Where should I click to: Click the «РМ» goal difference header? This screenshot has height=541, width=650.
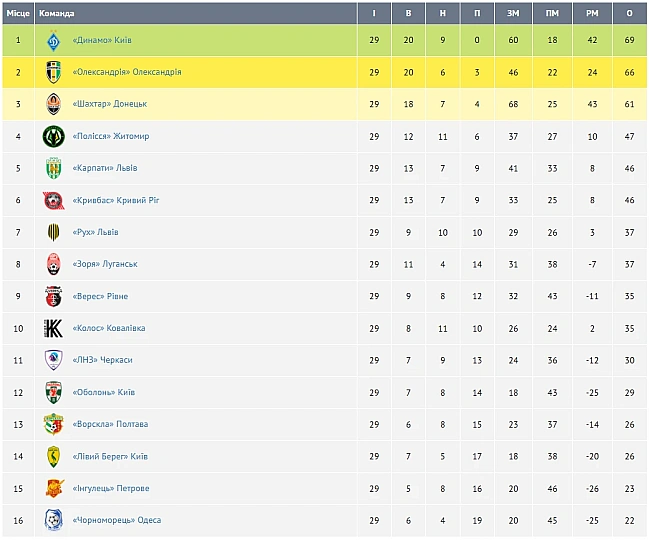592,13
